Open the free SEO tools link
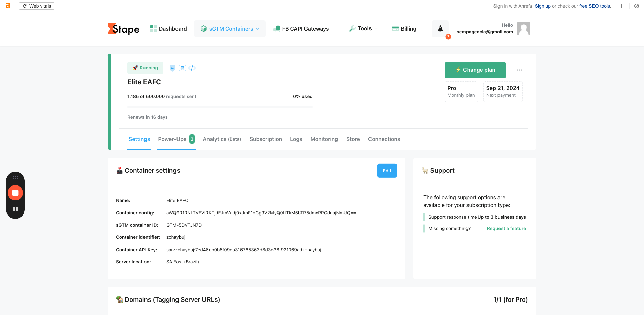The image size is (644, 315). pos(595,6)
